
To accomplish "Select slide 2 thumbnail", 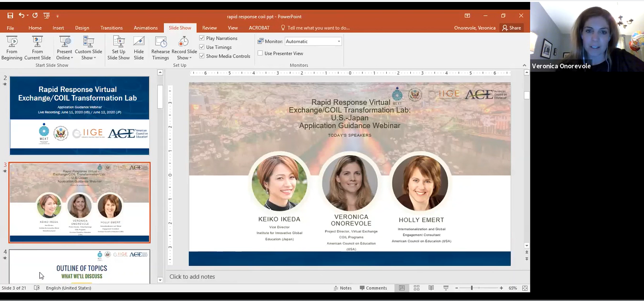I will (80, 116).
